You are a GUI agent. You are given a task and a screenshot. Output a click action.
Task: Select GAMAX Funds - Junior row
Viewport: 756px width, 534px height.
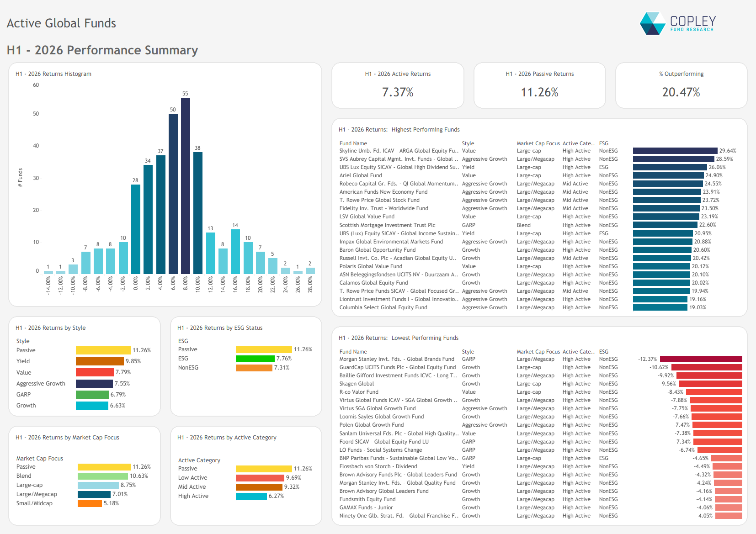(540, 508)
